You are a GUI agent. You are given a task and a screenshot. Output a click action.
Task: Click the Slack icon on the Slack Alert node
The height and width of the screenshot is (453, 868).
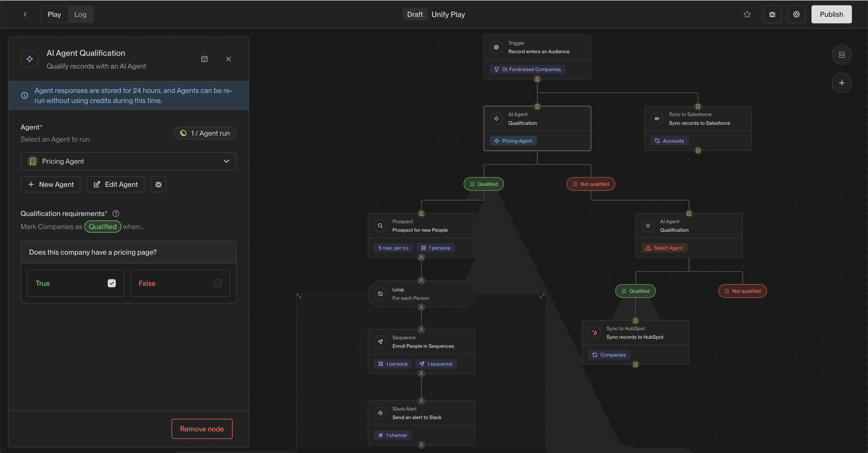pyautogui.click(x=380, y=413)
